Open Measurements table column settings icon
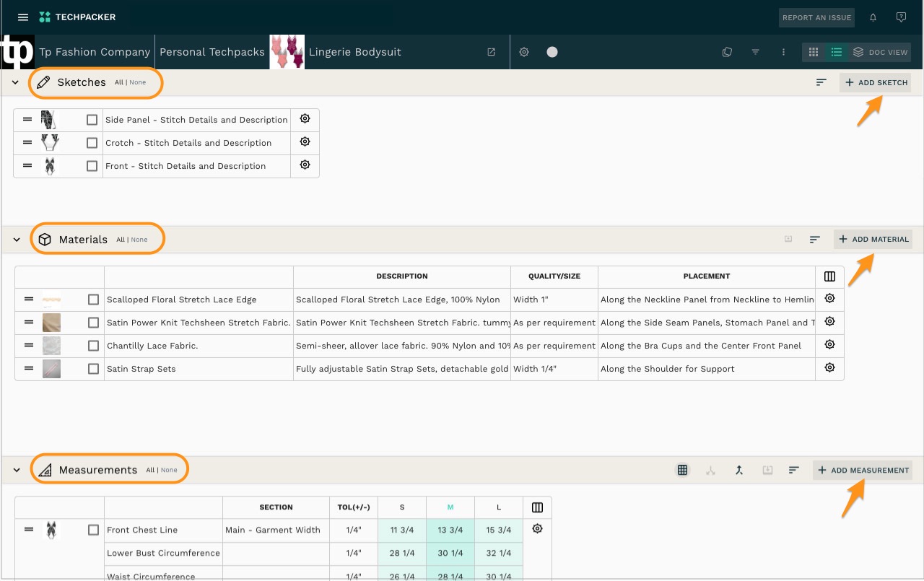Image resolution: width=924 pixels, height=581 pixels. click(x=537, y=507)
